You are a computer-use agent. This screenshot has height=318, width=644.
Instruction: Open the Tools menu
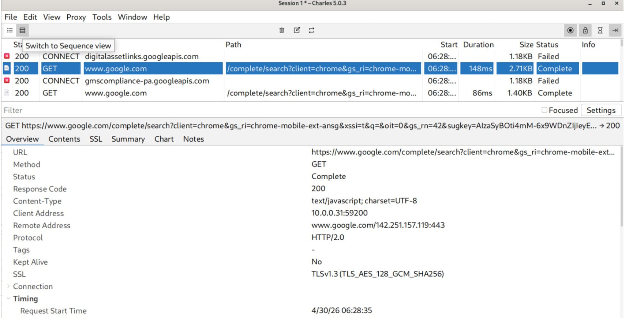coord(102,17)
